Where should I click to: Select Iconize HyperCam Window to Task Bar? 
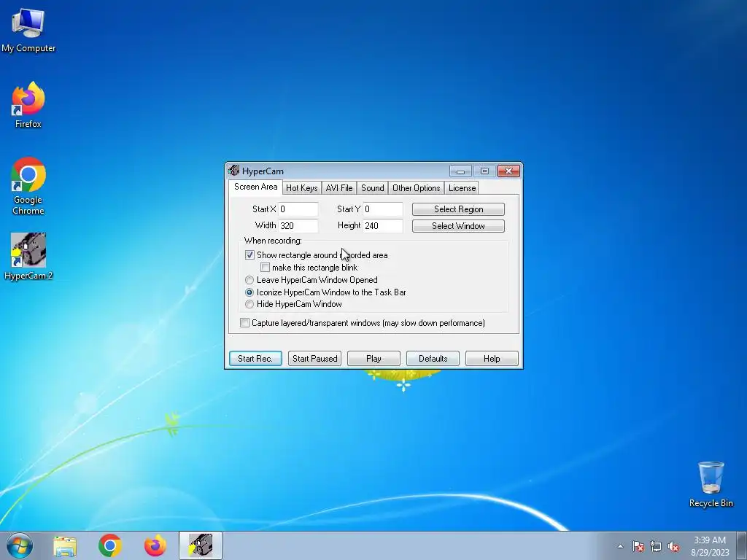pyautogui.click(x=249, y=292)
